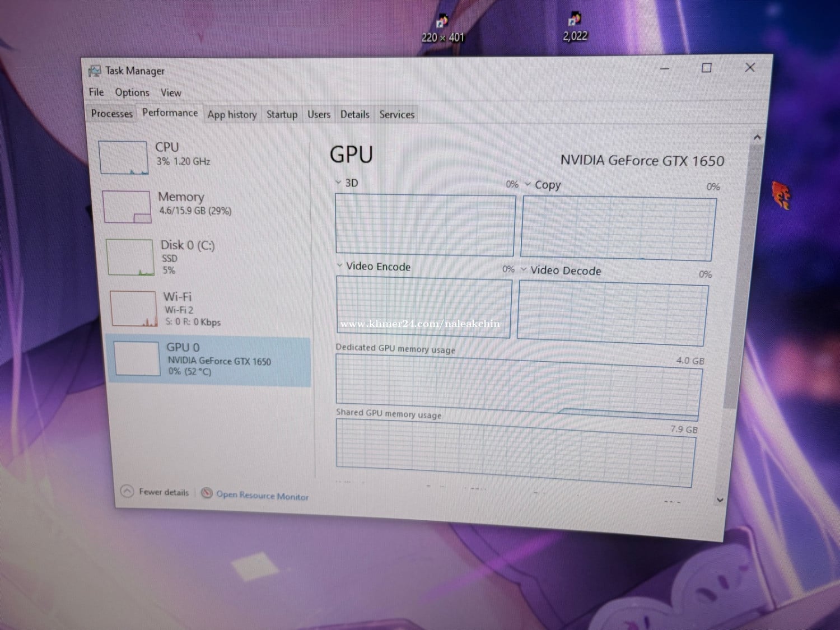Viewport: 840px width, 630px height.
Task: Switch to the Processes tab
Action: click(112, 114)
